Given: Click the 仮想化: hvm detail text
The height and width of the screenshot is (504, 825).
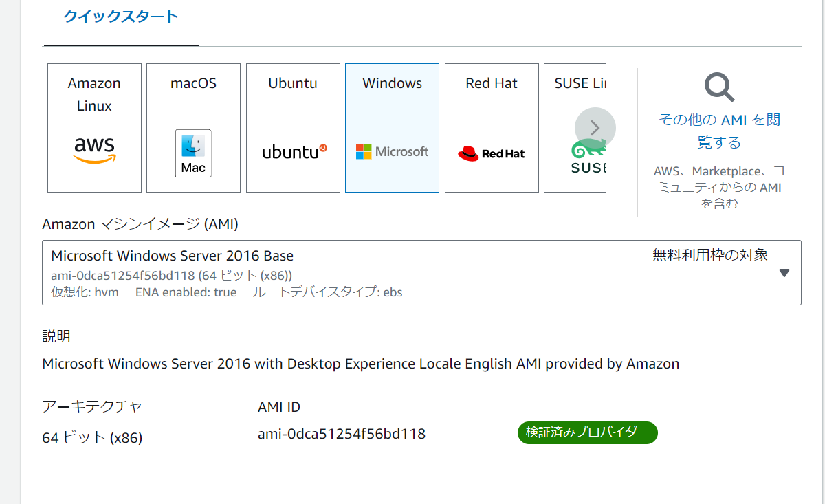Looking at the screenshot, I should (85, 292).
